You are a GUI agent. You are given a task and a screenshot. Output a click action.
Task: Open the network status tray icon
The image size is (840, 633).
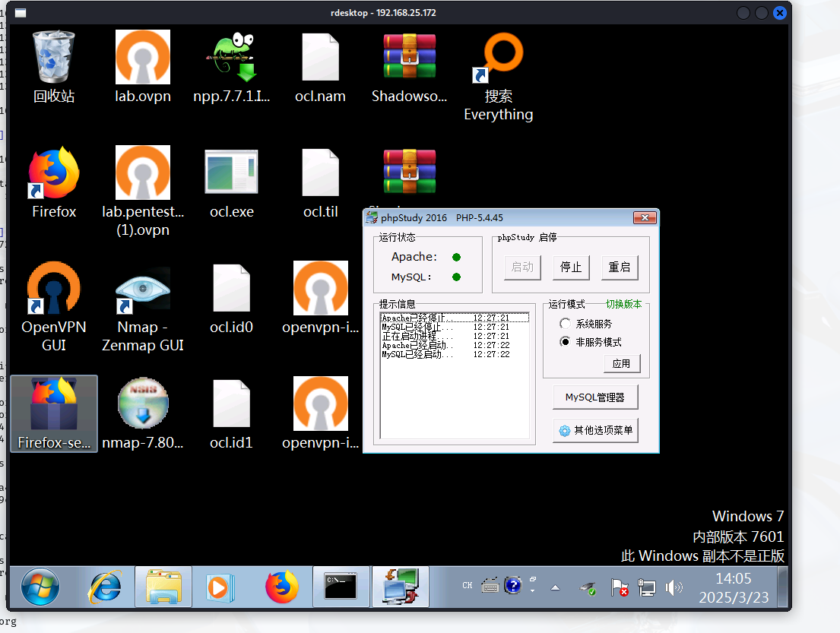647,587
